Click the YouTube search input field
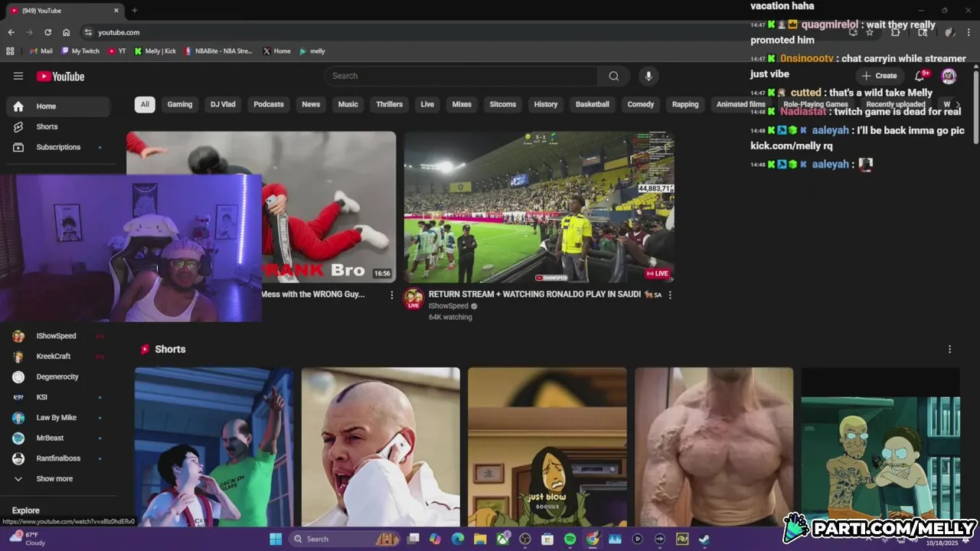The image size is (980, 551). tap(461, 76)
